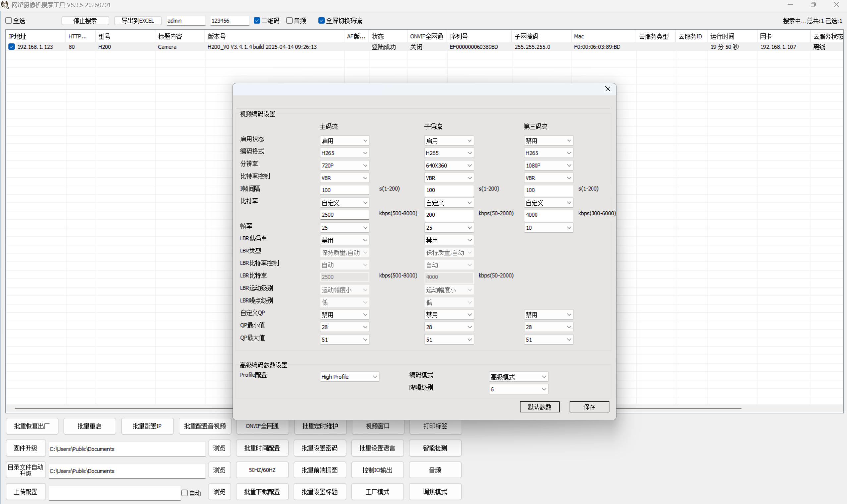Click the 调焦模式 button
The image size is (847, 504).
435,492
